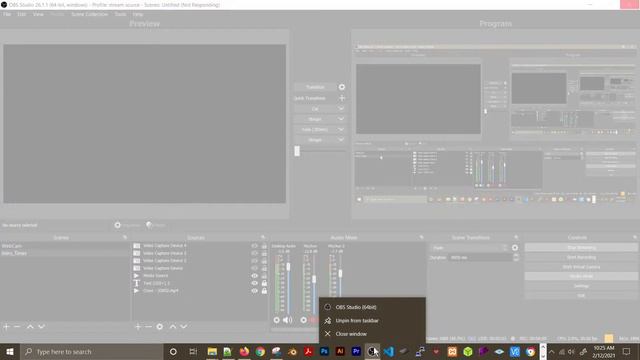Image resolution: width=640 pixels, height=360 pixels.
Task: Open source properties gear in Sources toolbar
Action: (x=160, y=327)
